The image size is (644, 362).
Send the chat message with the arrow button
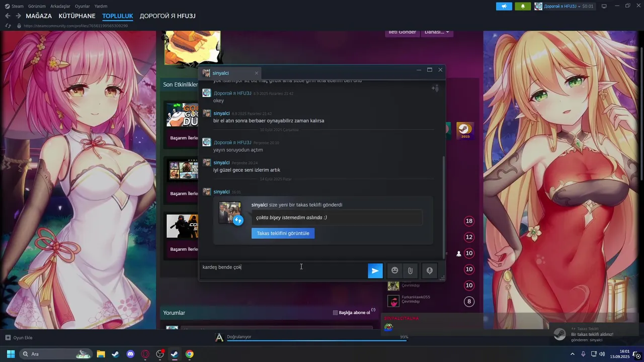tap(375, 270)
